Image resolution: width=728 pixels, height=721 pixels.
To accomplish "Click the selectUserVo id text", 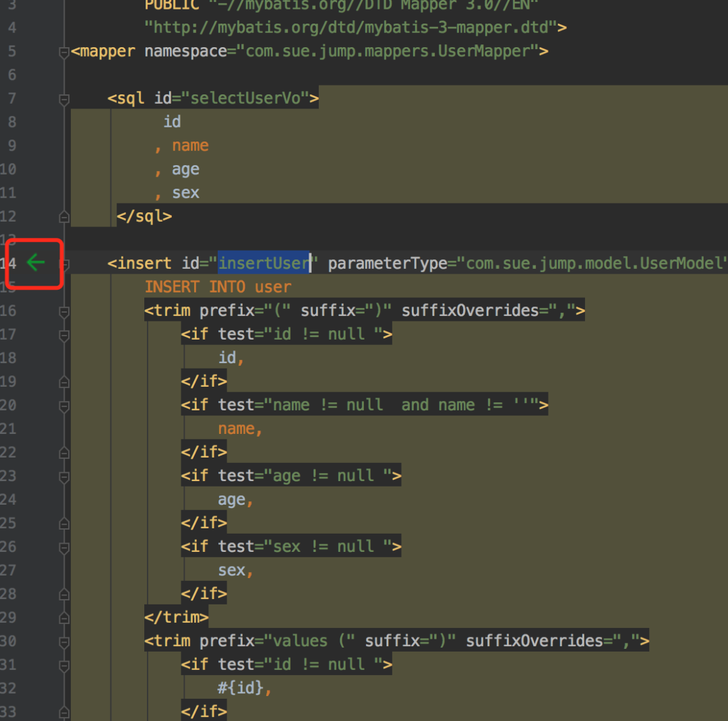I will pyautogui.click(x=245, y=98).
